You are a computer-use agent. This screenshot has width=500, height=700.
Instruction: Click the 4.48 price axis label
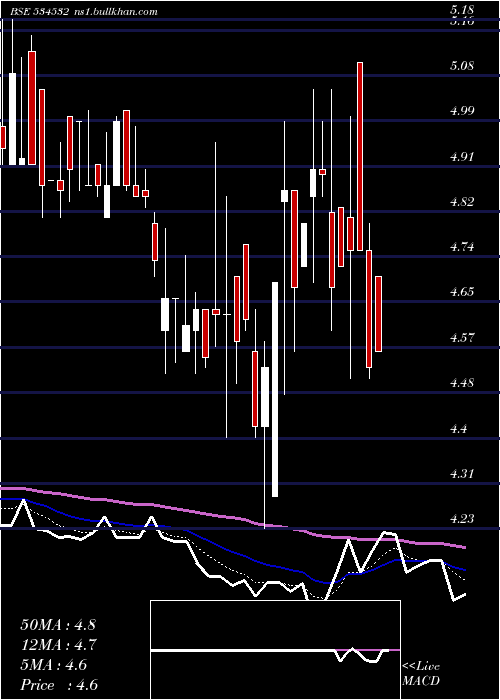(462, 383)
